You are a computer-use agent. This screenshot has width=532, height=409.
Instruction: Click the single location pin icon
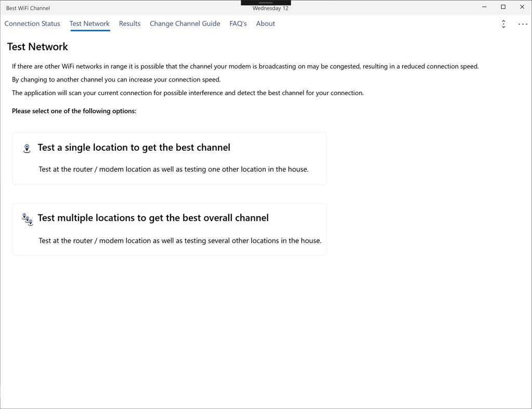[27, 148]
